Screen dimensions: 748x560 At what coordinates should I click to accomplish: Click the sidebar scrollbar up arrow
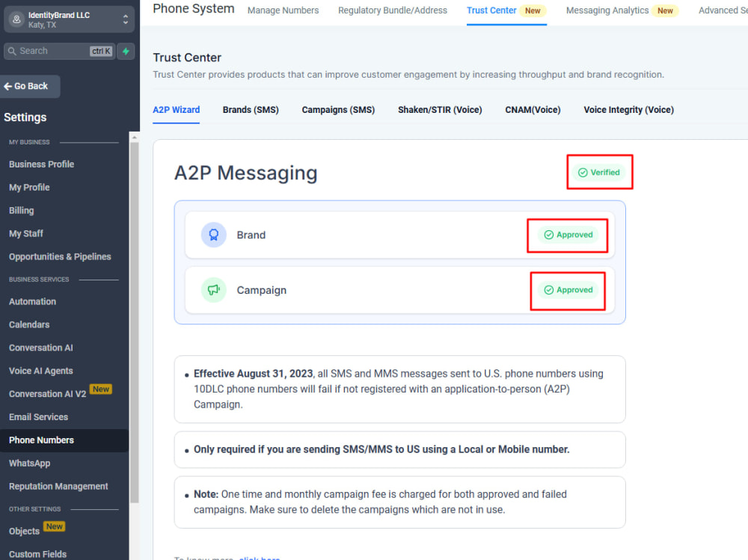click(x=135, y=138)
